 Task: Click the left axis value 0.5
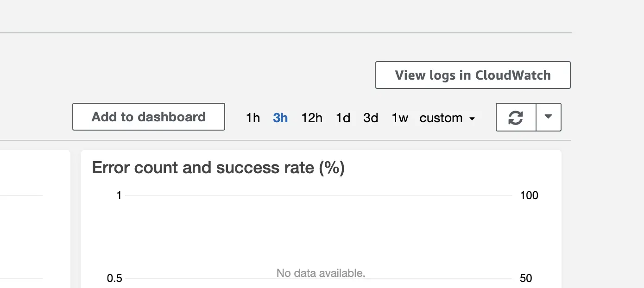(115, 278)
